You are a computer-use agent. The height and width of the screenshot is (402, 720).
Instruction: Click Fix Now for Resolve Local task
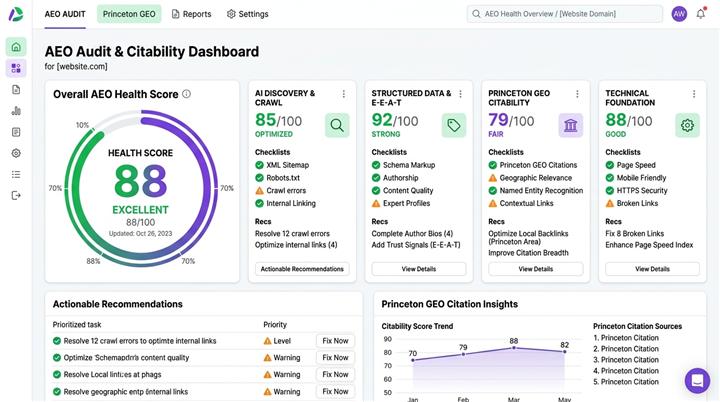[335, 374]
